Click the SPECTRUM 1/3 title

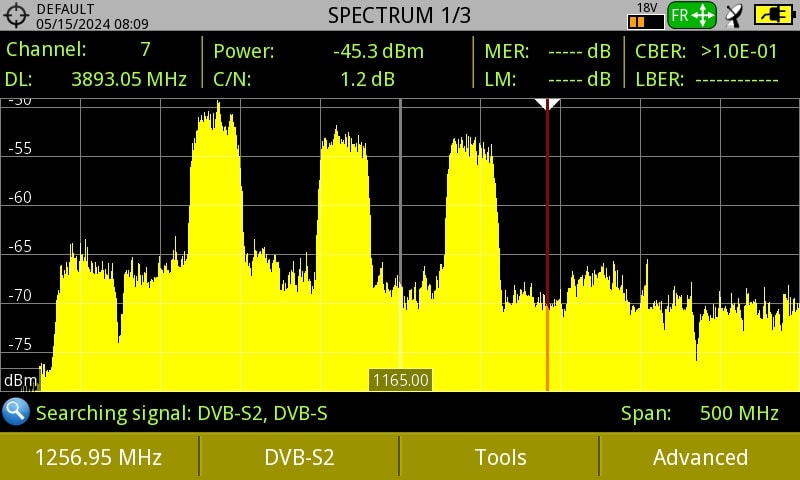tap(399, 15)
